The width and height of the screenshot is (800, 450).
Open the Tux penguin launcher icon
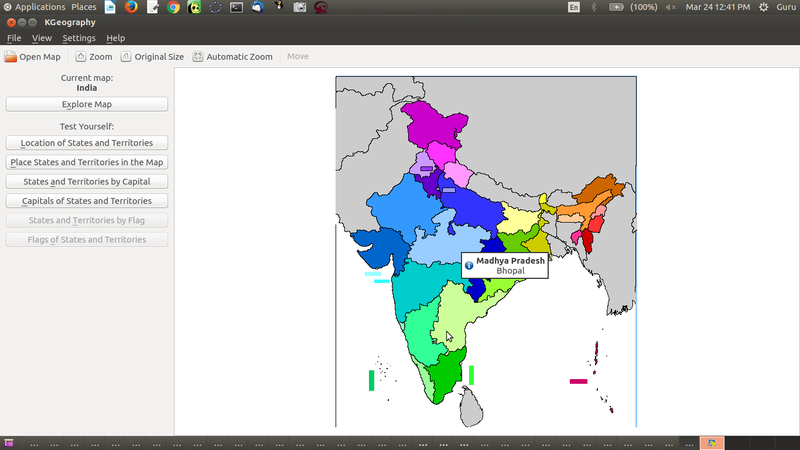(x=279, y=7)
